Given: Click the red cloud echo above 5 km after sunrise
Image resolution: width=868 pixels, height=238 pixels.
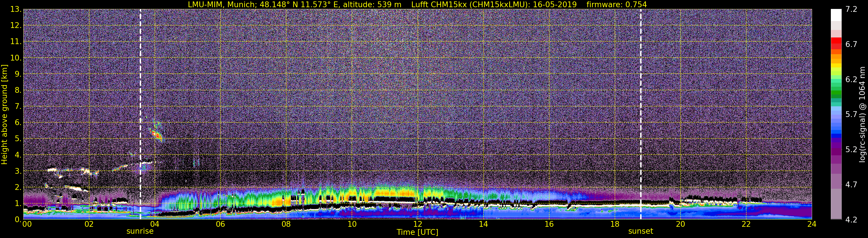Looking at the screenshot, I should (x=157, y=135).
